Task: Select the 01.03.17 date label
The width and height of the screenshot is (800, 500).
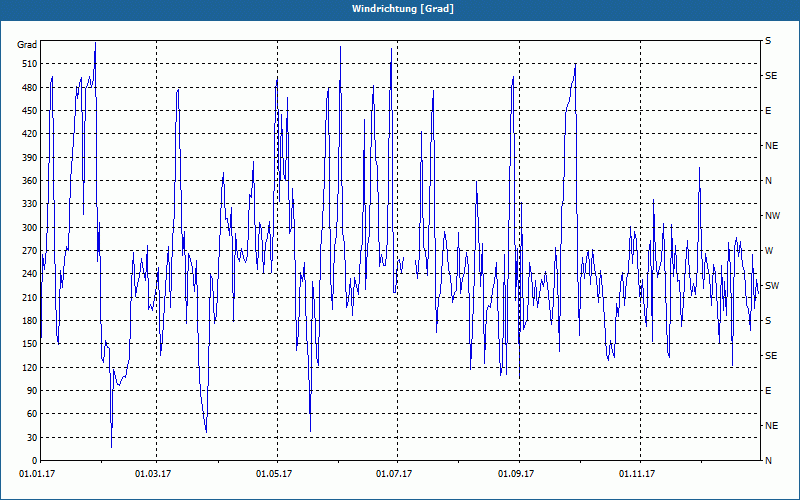Action: point(153,474)
